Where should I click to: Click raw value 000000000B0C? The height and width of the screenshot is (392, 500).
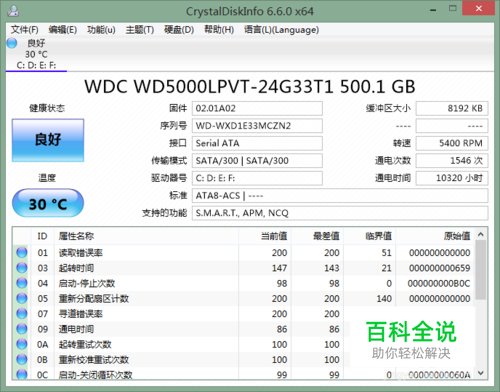(x=439, y=284)
